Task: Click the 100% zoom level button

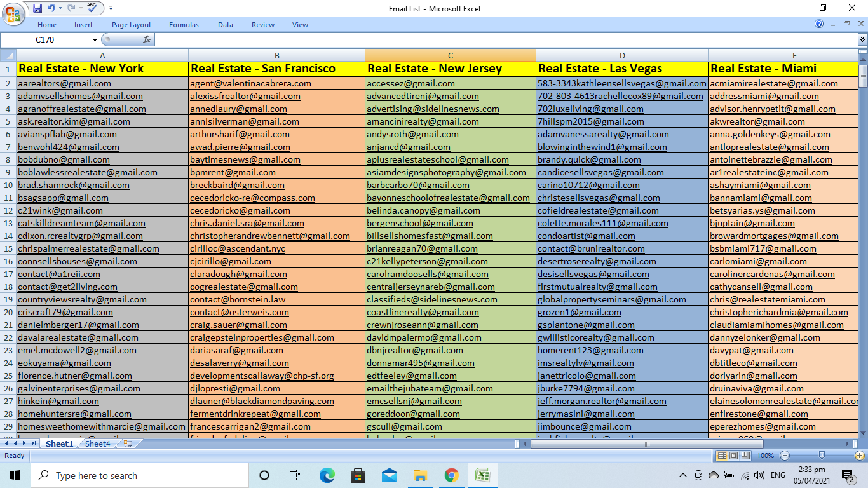Action: (766, 456)
